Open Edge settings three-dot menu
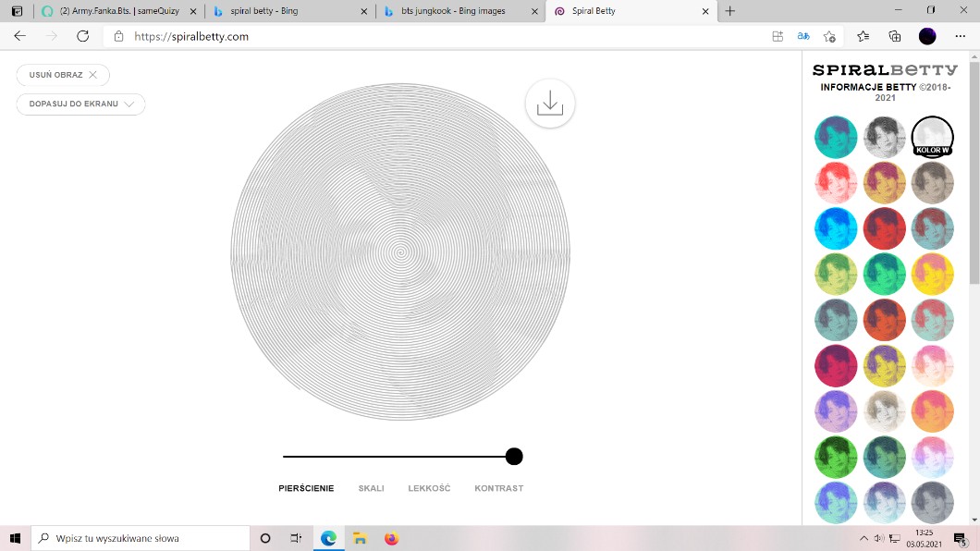Viewport: 980px width, 551px height. [960, 36]
